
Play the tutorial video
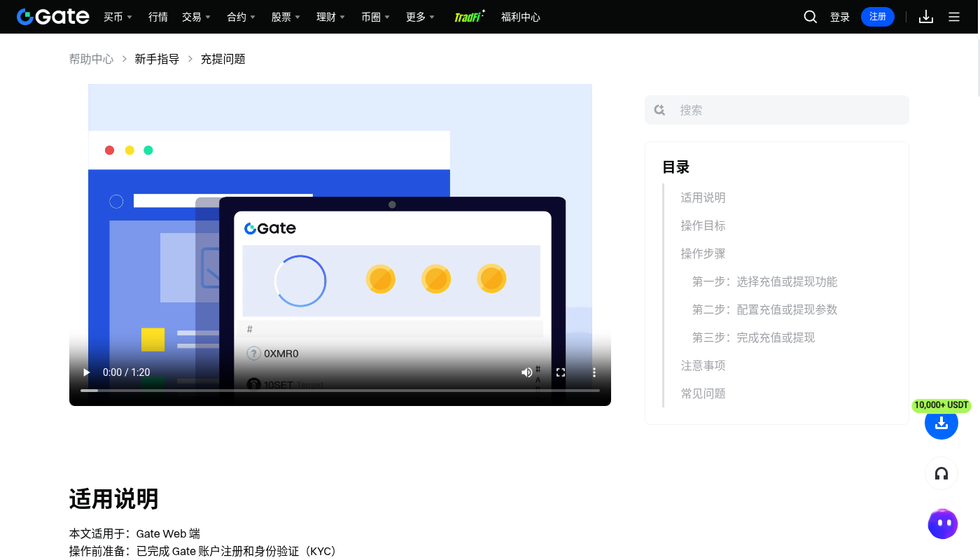coord(87,372)
